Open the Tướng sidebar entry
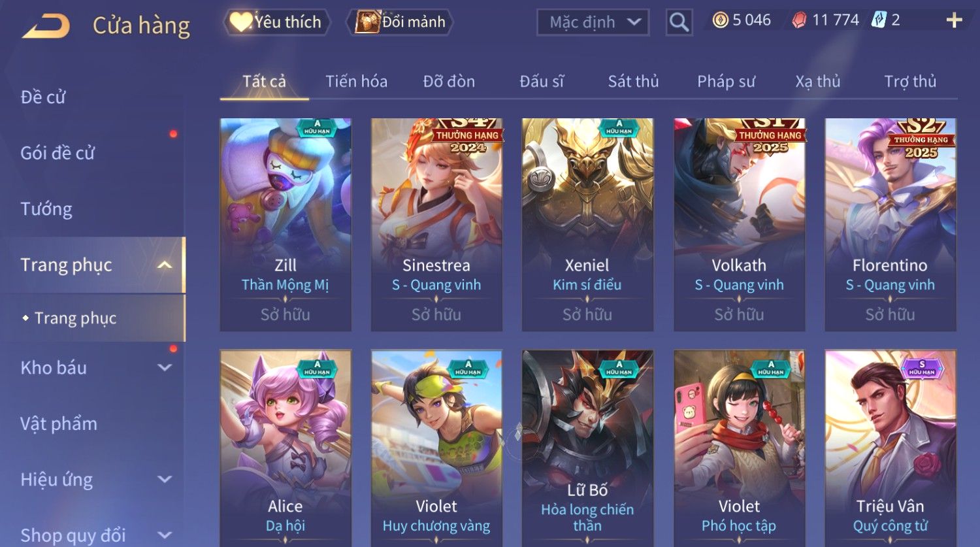The height and width of the screenshot is (547, 980). click(x=46, y=209)
